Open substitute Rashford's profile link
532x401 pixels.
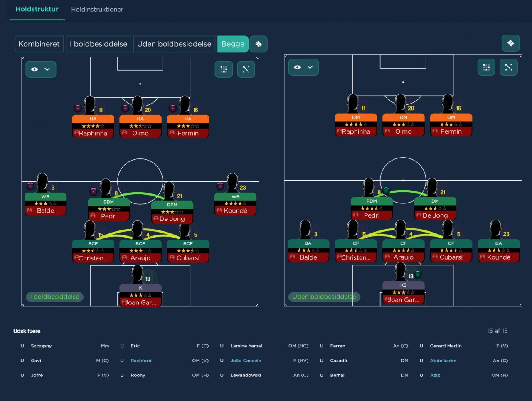tap(141, 361)
